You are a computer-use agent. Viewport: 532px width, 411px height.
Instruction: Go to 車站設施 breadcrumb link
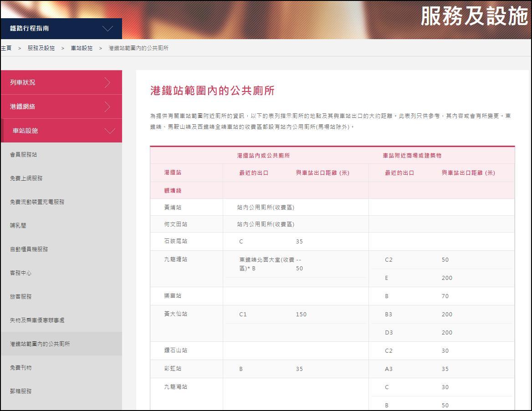point(82,48)
